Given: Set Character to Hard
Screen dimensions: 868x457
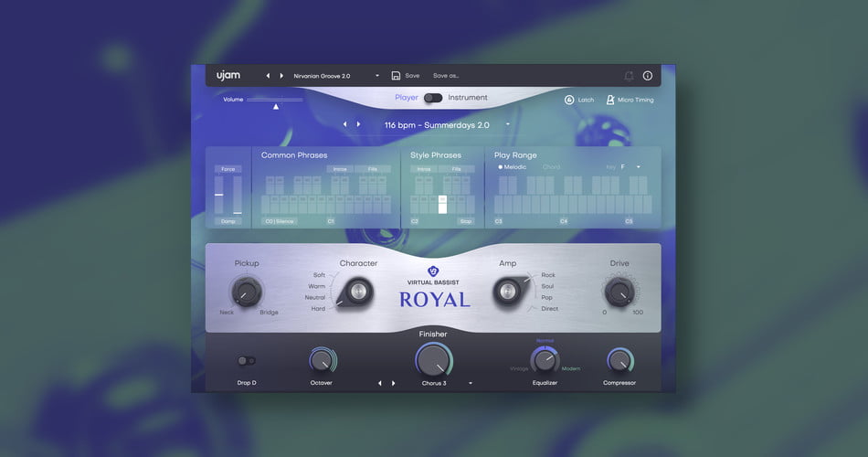Looking at the screenshot, I should tap(318, 309).
